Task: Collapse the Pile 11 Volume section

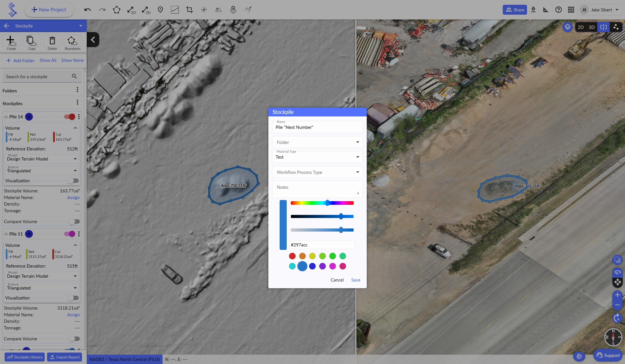Action: pyautogui.click(x=75, y=245)
